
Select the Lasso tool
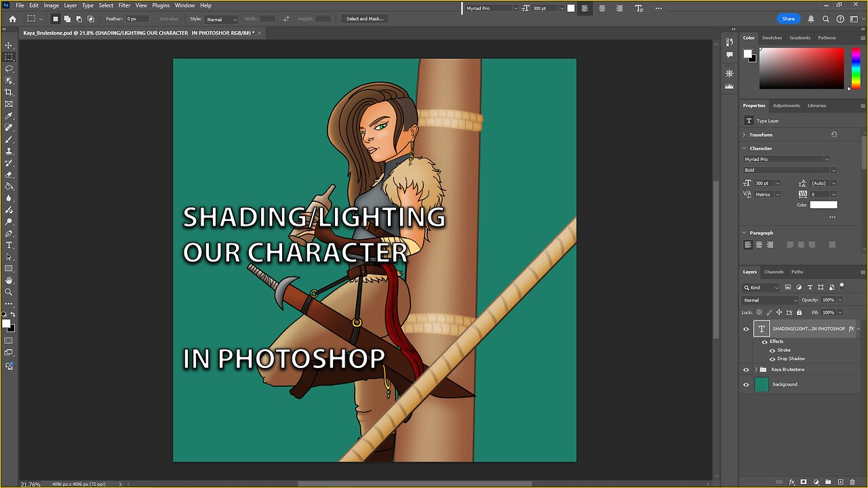coord(9,69)
